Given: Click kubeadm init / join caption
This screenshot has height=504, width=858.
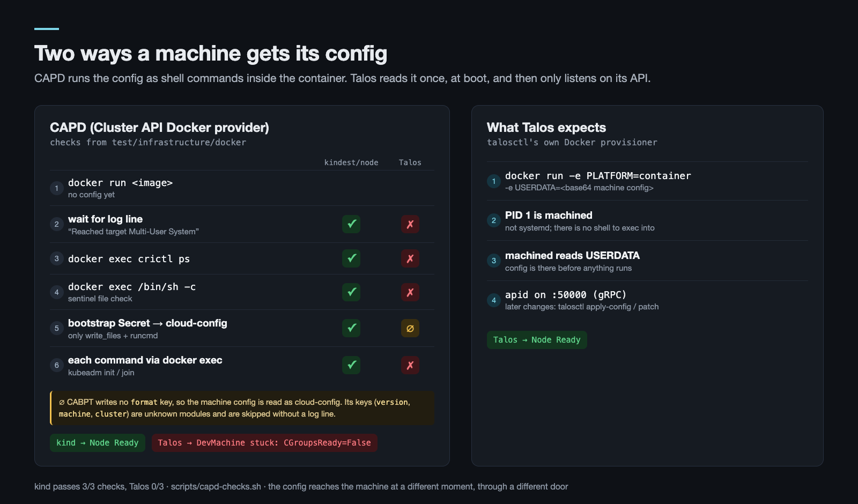Looking at the screenshot, I should point(101,373).
